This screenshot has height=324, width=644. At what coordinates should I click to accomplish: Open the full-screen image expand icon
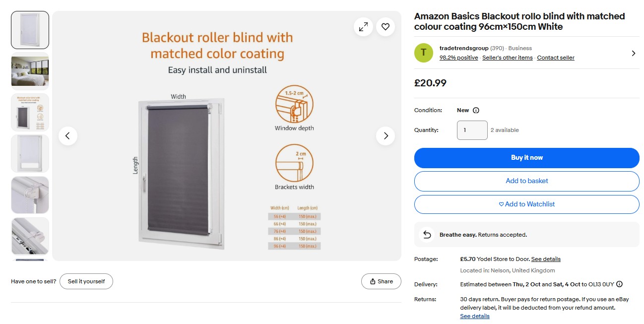(x=363, y=27)
